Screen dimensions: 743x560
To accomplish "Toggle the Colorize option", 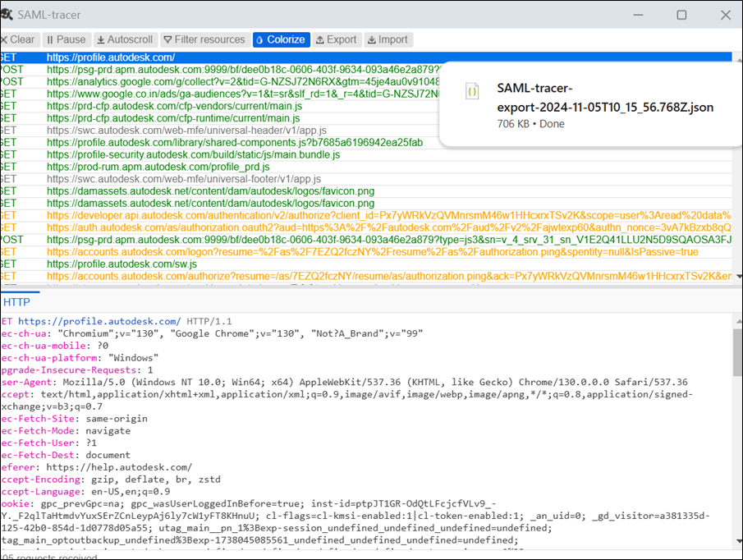I will [x=282, y=39].
